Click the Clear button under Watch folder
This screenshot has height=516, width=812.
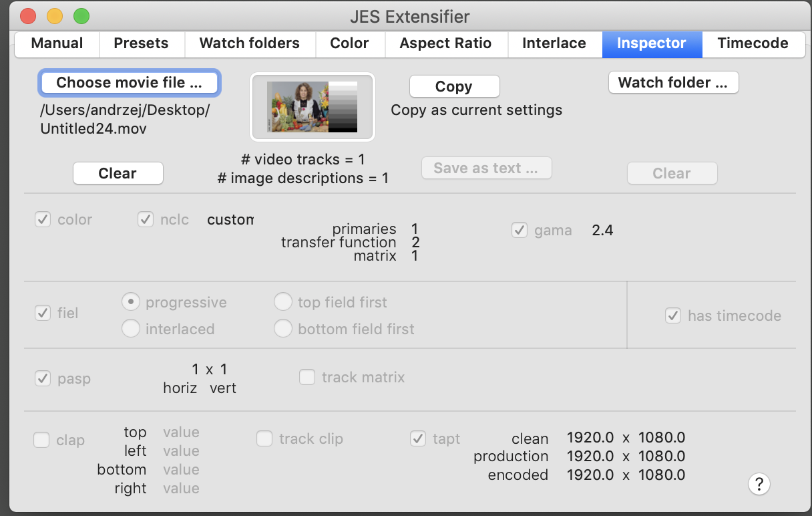(x=672, y=173)
